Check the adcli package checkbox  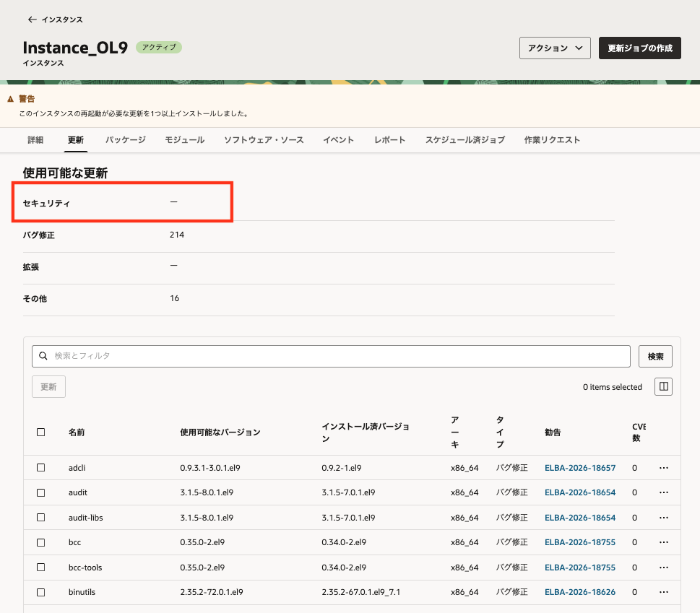40,468
